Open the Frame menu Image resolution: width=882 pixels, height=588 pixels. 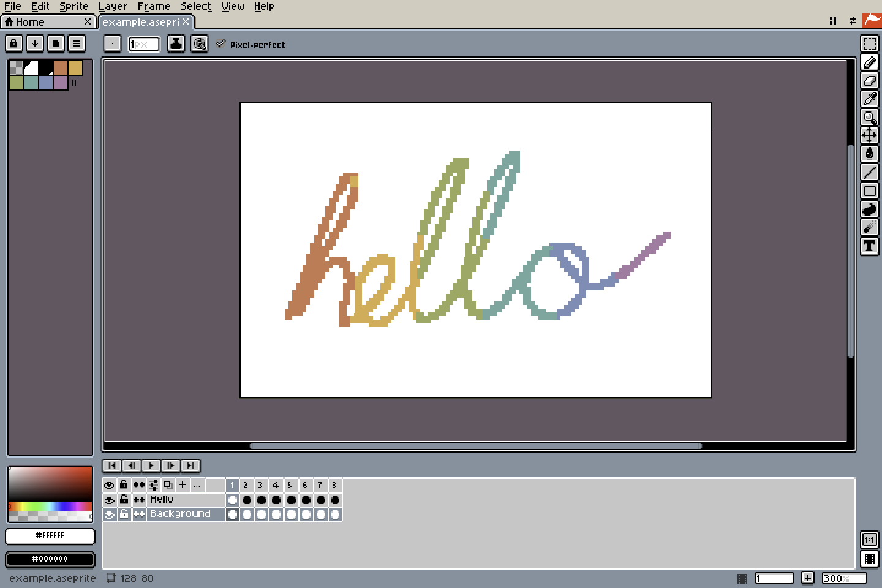[154, 7]
